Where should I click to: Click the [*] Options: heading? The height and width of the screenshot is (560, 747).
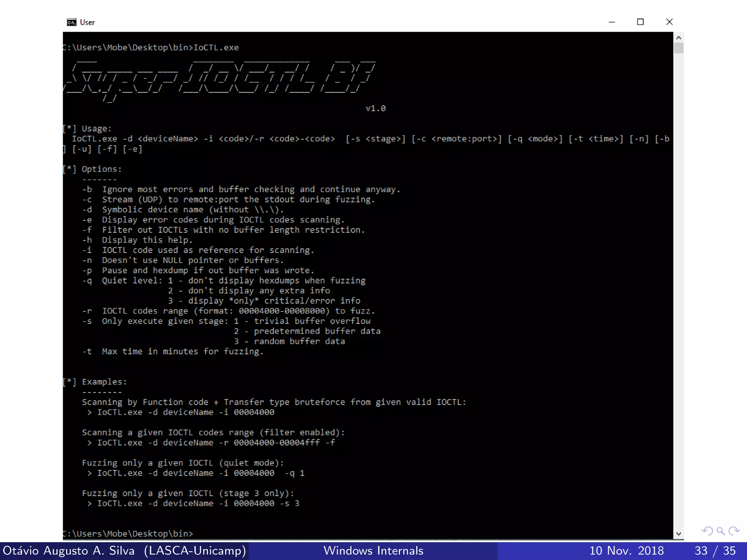pos(92,169)
